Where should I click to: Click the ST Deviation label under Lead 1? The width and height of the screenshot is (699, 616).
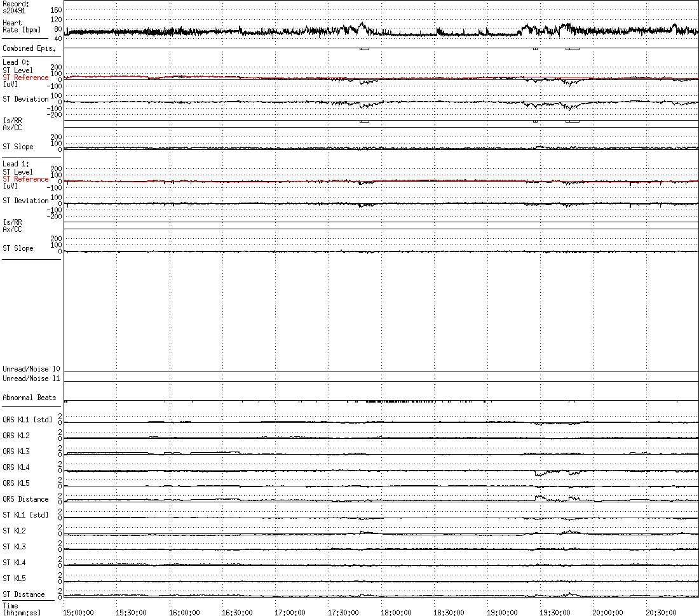point(25,201)
